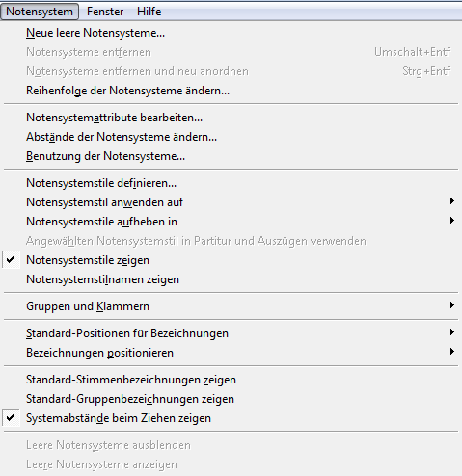Select Abstände der Notensysteme ändern...
The width and height of the screenshot is (462, 476).
point(231,137)
